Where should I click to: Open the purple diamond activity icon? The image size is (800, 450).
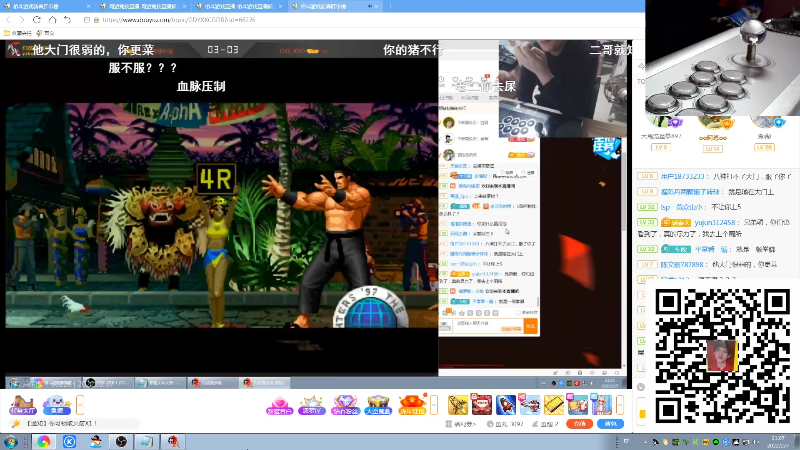click(345, 405)
